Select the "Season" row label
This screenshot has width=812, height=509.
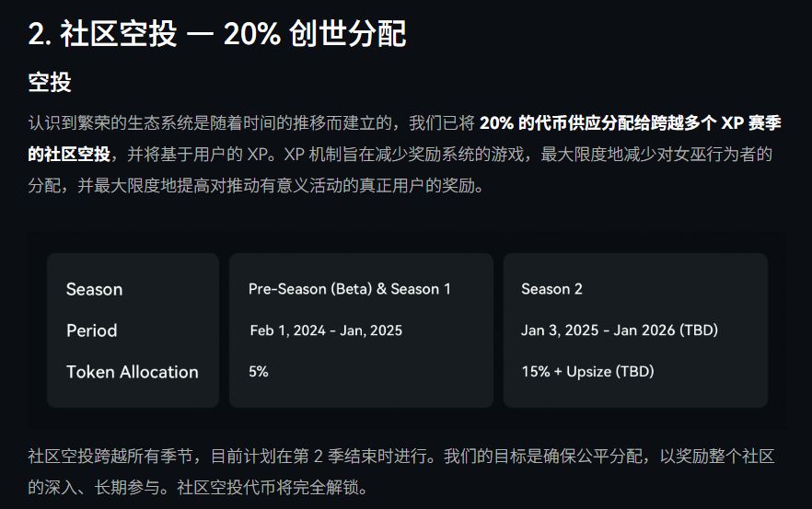click(94, 289)
